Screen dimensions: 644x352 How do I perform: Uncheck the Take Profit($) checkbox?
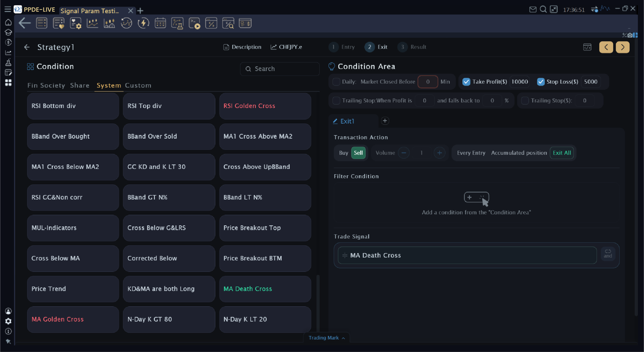coord(466,82)
